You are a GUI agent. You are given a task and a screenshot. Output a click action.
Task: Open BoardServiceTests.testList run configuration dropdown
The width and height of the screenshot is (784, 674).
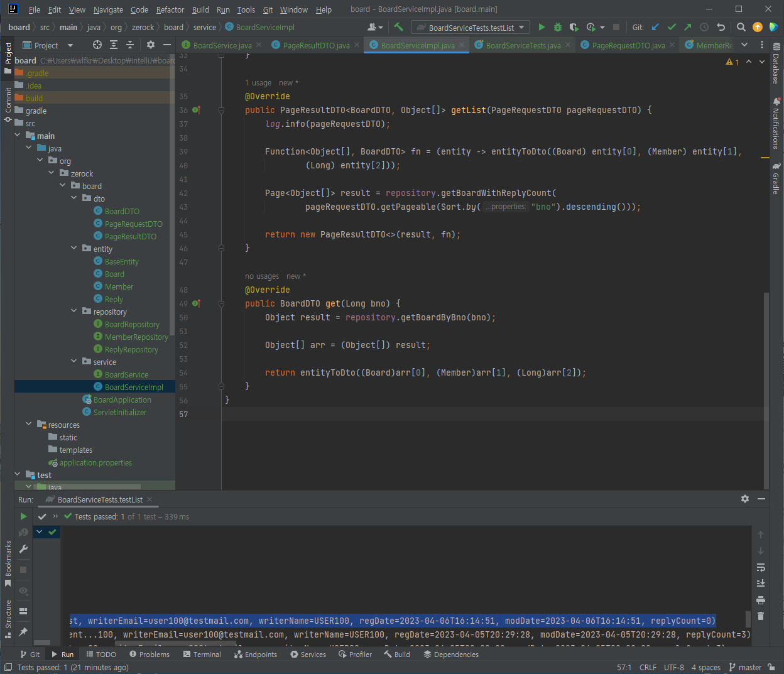click(x=471, y=27)
